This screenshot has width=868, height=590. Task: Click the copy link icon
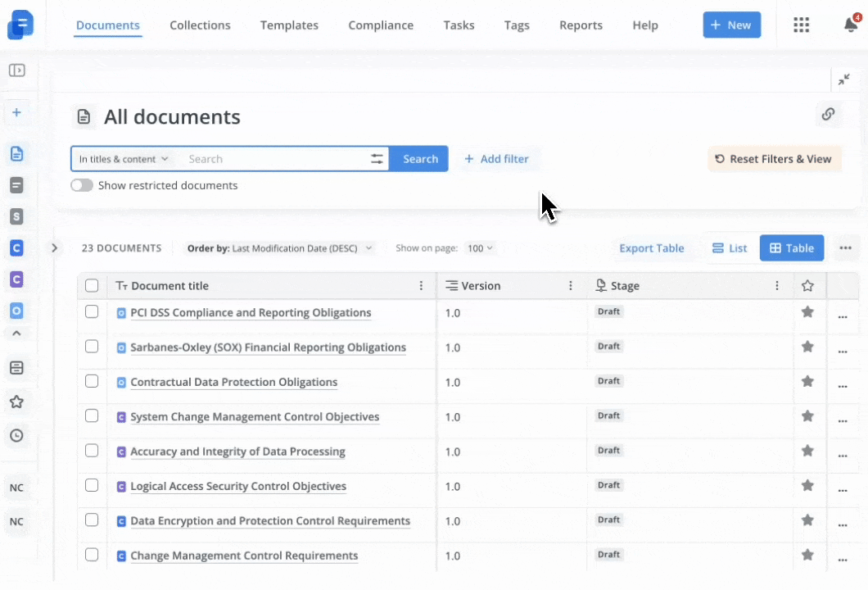pos(828,114)
